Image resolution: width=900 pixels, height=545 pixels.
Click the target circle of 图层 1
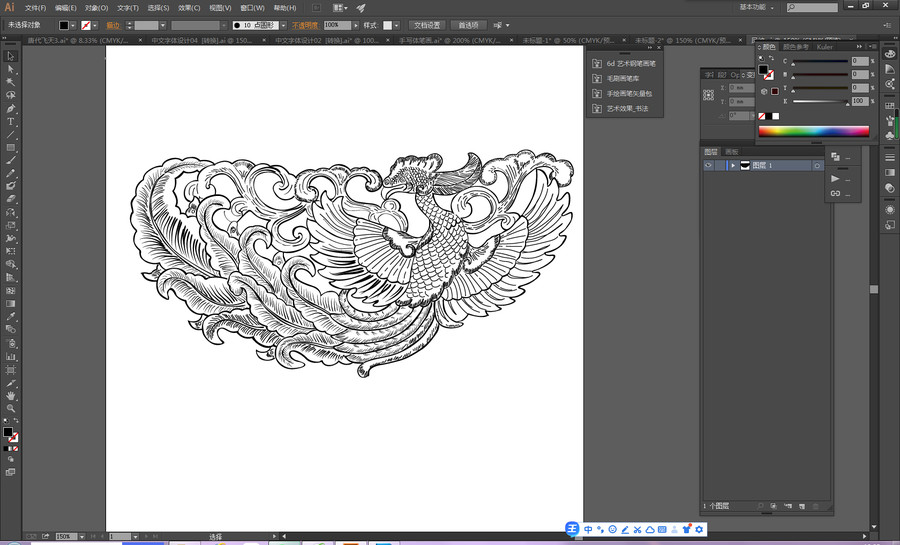click(x=816, y=165)
